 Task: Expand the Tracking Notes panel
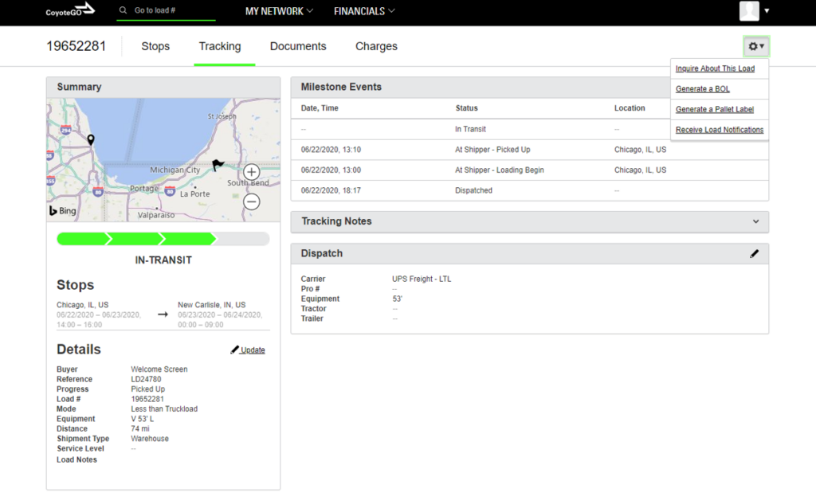(x=755, y=221)
